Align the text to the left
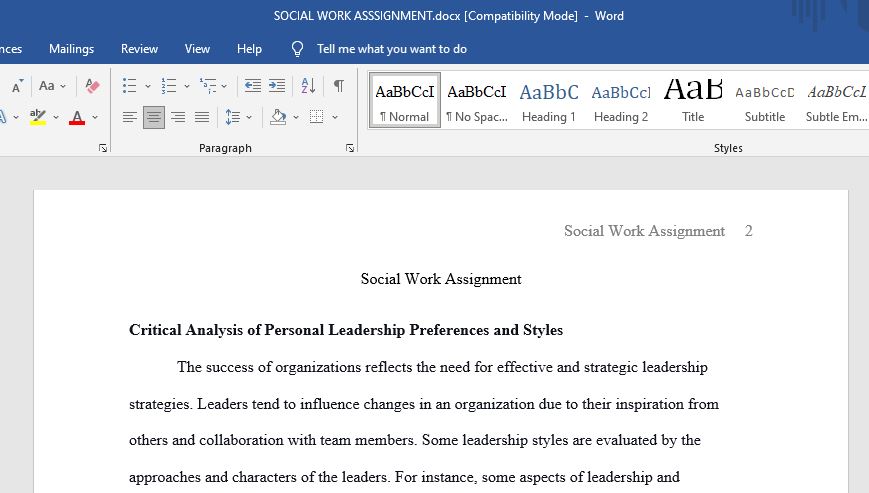 point(130,117)
